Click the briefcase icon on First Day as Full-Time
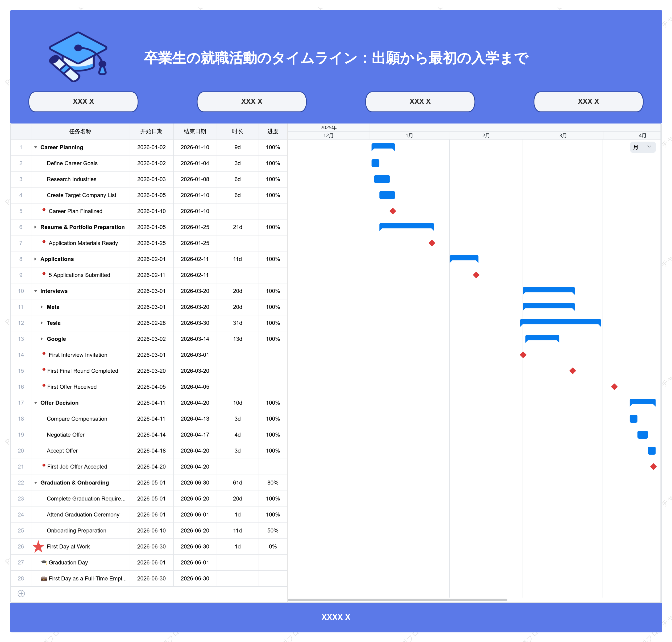Image resolution: width=672 pixels, height=642 pixels. (44, 578)
